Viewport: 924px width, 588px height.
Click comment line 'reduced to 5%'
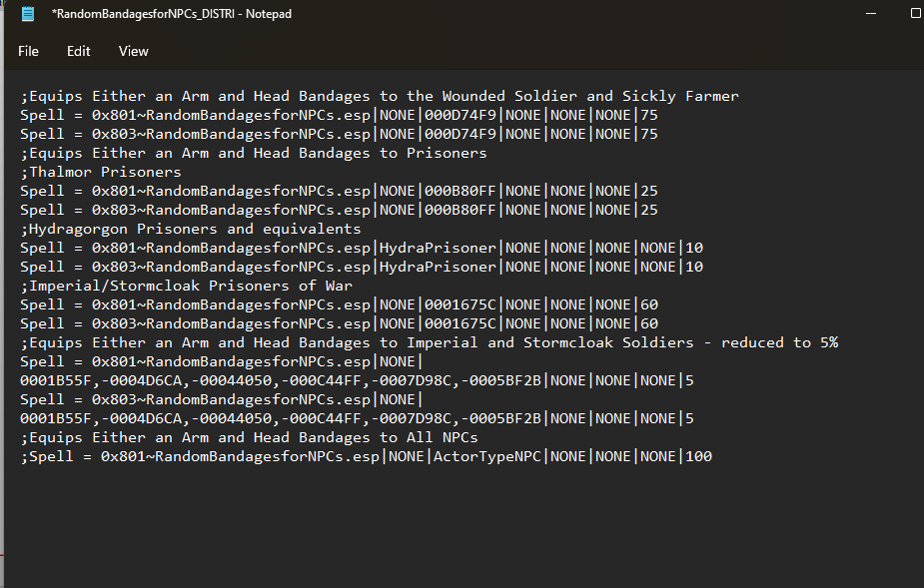click(429, 342)
